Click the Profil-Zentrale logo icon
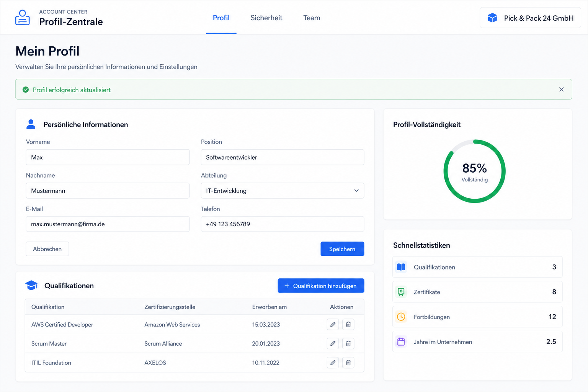The image size is (588, 392). click(22, 18)
